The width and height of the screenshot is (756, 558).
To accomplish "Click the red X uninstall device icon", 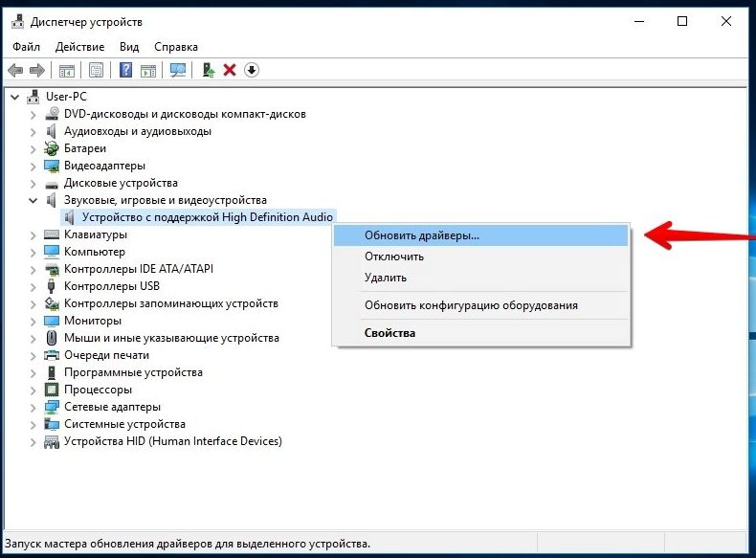I will point(230,70).
